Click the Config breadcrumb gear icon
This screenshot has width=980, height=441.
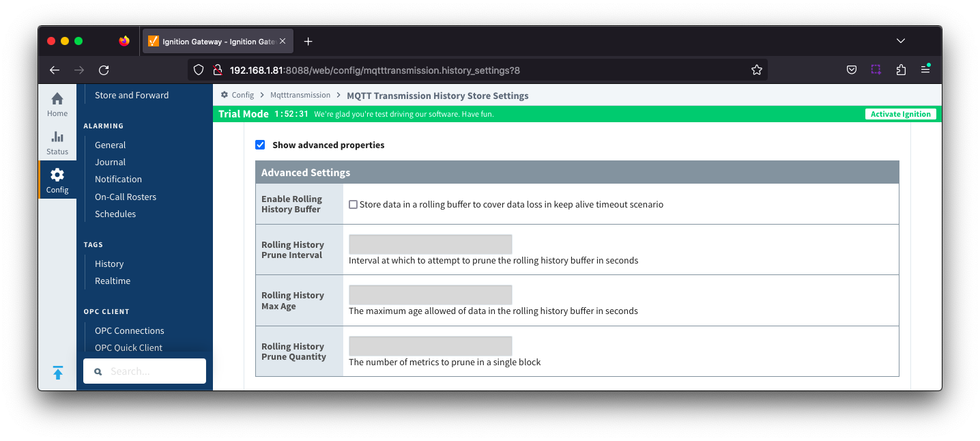tap(225, 95)
